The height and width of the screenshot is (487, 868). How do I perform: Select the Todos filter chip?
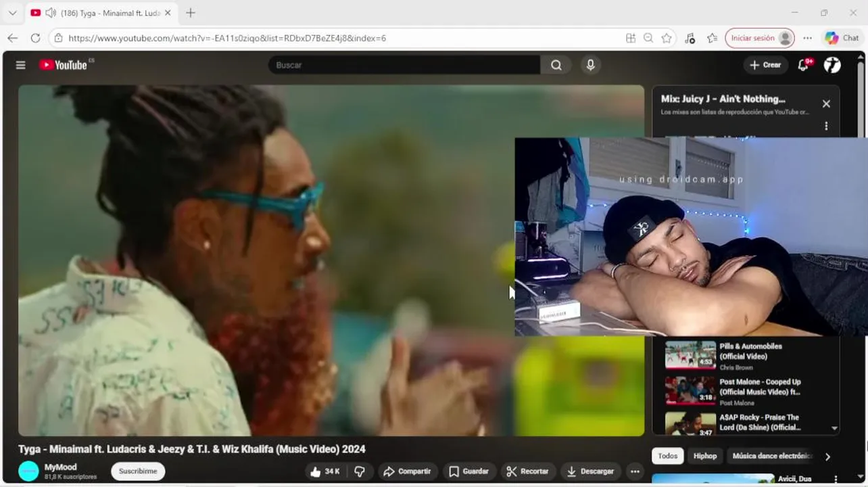tap(668, 456)
